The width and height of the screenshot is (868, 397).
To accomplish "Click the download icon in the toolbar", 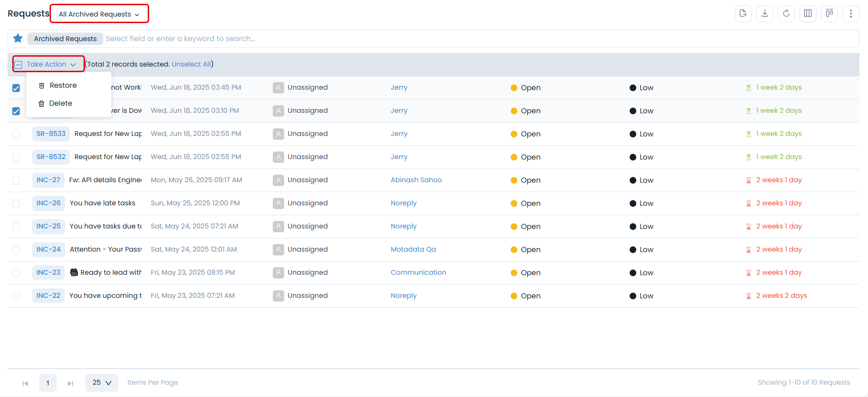I will (x=765, y=14).
